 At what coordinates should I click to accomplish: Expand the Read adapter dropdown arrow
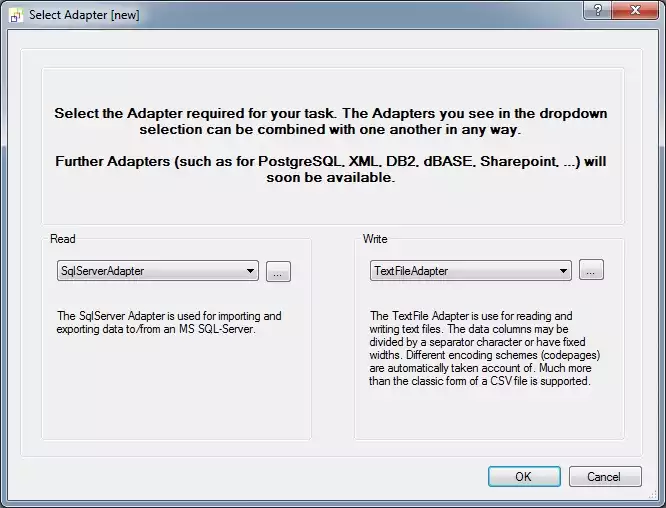250,271
